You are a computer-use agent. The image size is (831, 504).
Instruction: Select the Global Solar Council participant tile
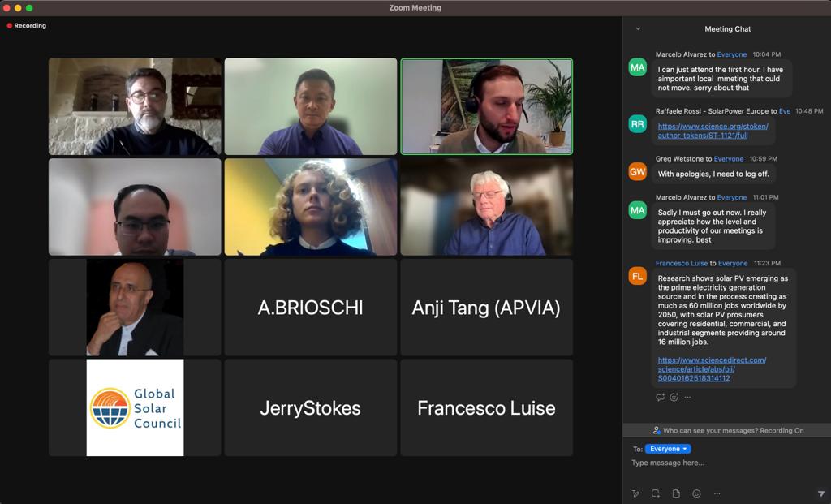pos(135,407)
